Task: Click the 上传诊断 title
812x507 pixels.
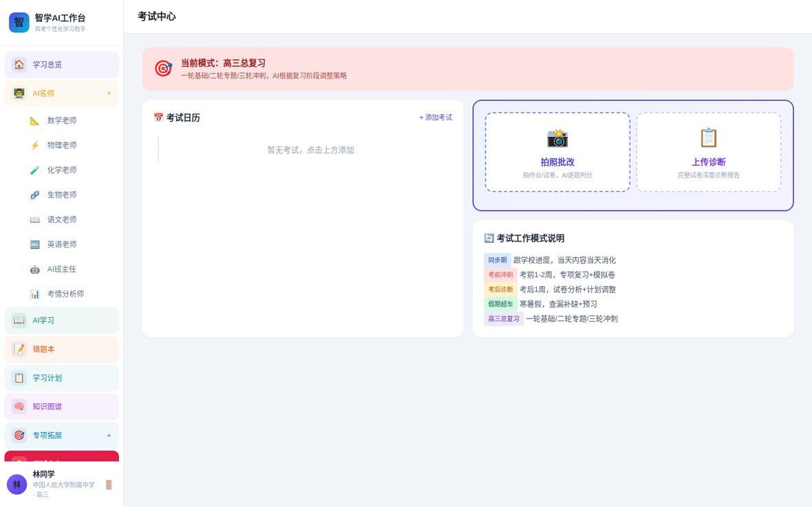Action: point(708,162)
